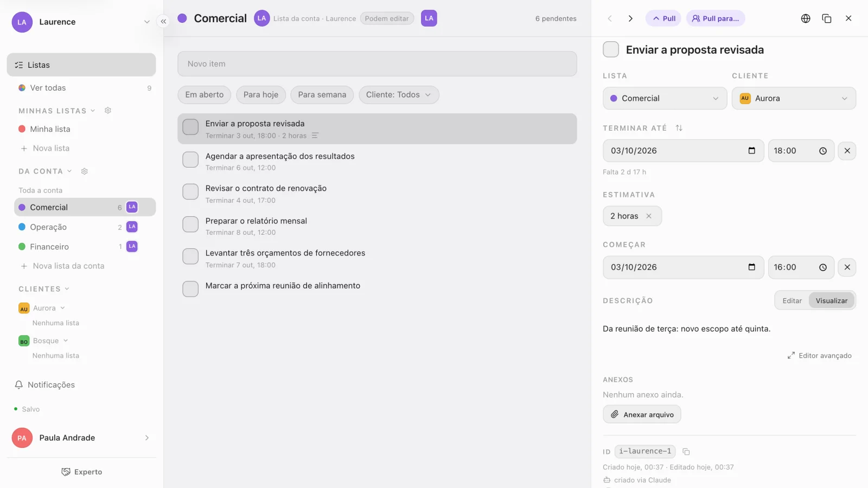Click the globe icon in detail panel
Image resolution: width=868 pixels, height=488 pixels.
pyautogui.click(x=806, y=18)
